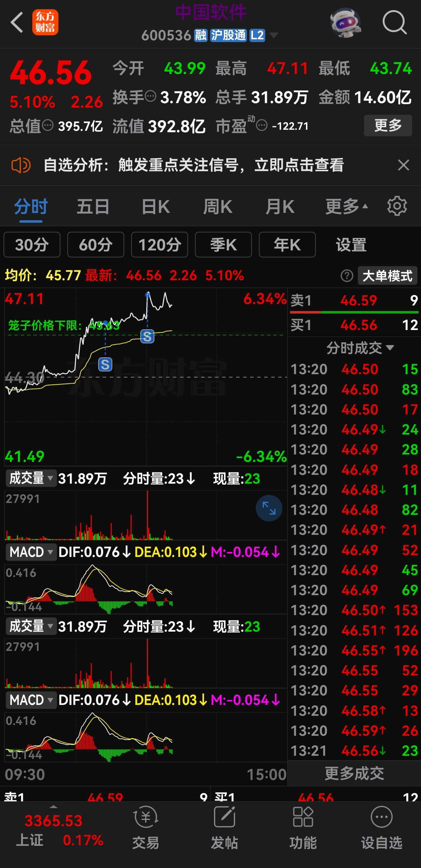Viewport: 421px width, 868px height.
Task: Select 季K period button
Action: tap(223, 244)
